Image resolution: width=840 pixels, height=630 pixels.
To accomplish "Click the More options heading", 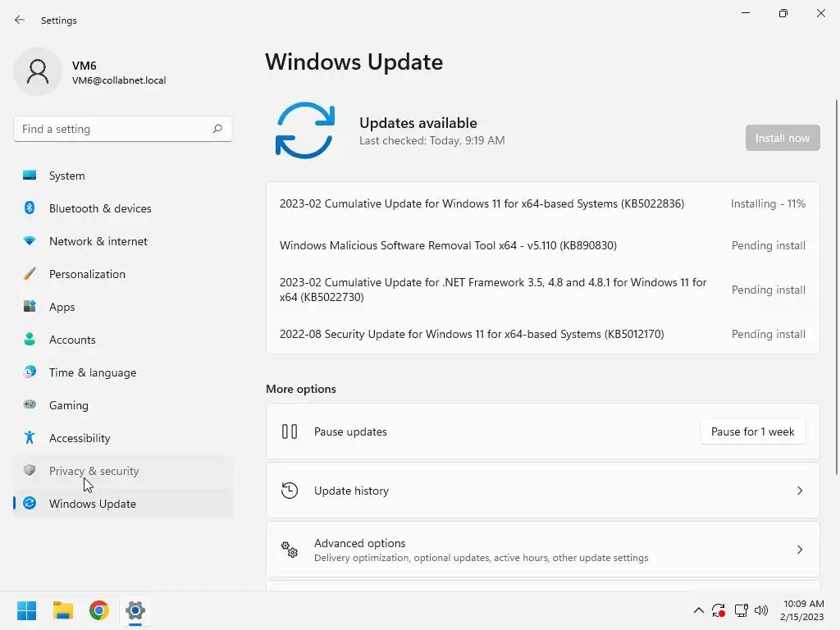I will point(301,389).
